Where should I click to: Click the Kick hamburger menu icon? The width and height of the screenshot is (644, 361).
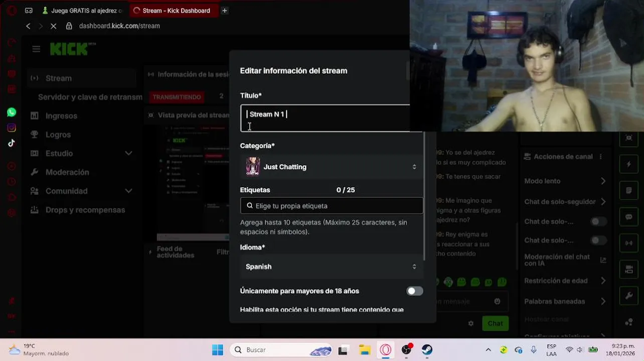point(36,49)
